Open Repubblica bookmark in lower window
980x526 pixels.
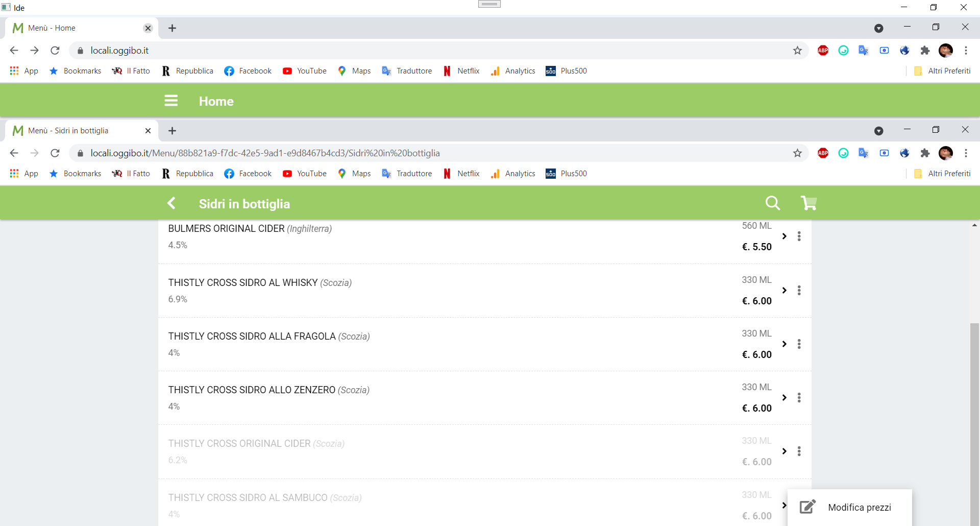point(188,174)
